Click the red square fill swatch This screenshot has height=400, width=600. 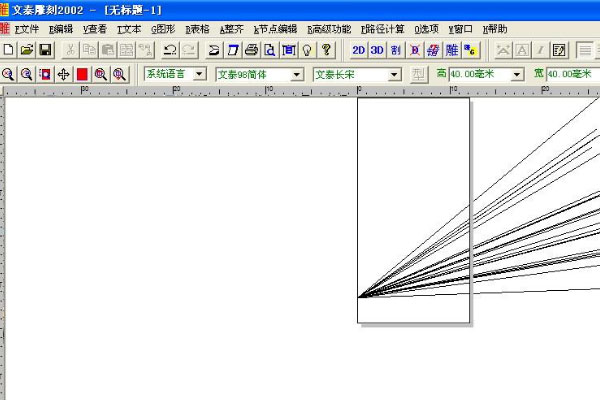point(82,74)
